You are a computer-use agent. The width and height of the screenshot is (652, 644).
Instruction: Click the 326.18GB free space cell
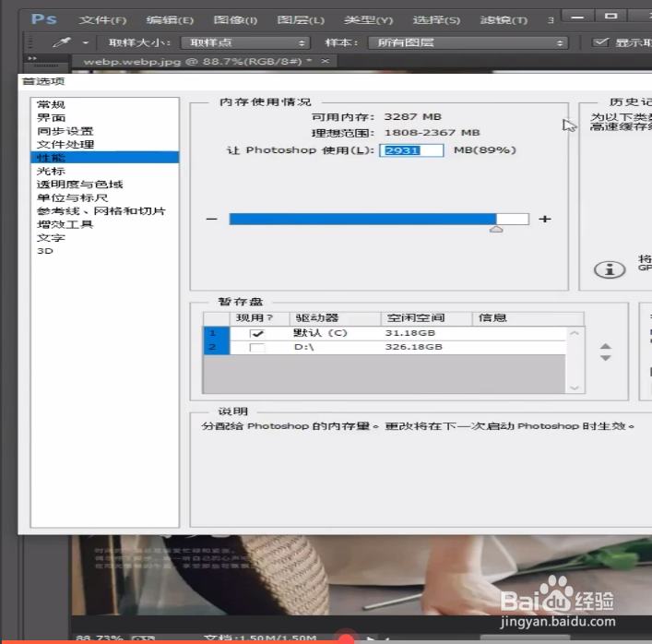pos(414,347)
